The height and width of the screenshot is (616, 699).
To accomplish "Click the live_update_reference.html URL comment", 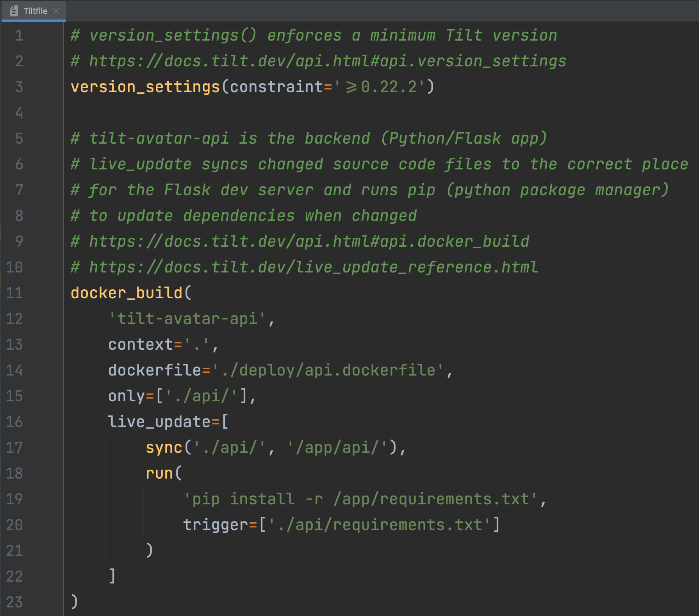I will 304,267.
